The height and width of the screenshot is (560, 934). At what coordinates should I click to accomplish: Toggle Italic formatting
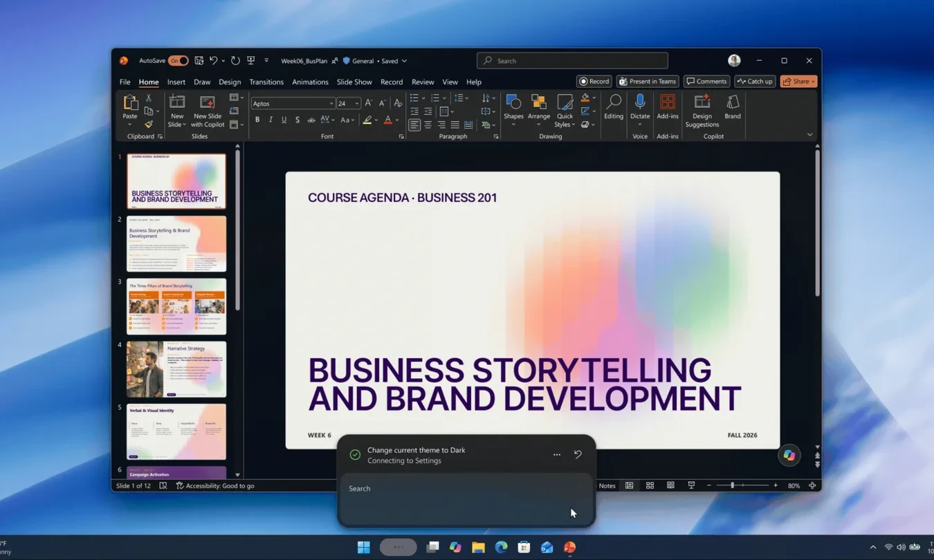pos(271,120)
